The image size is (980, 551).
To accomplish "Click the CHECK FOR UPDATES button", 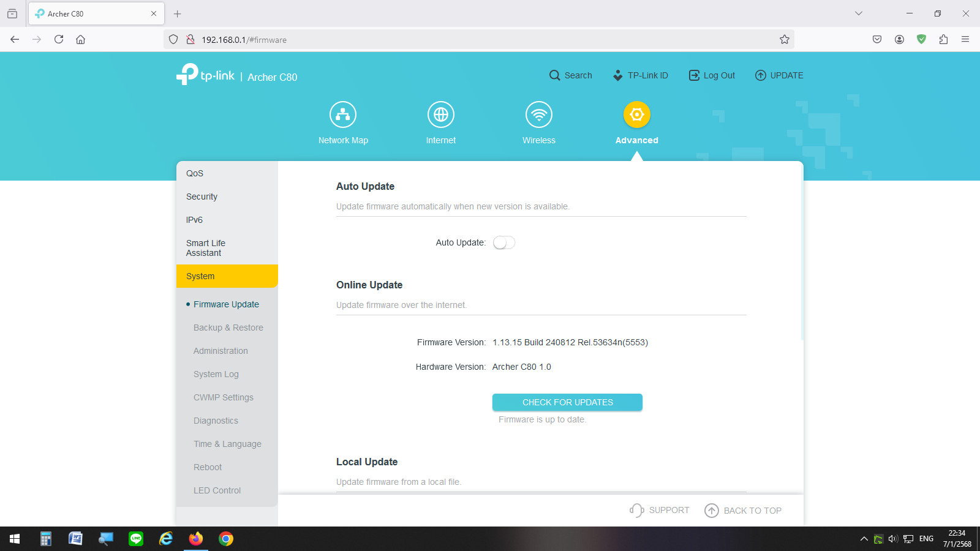I will [x=567, y=402].
